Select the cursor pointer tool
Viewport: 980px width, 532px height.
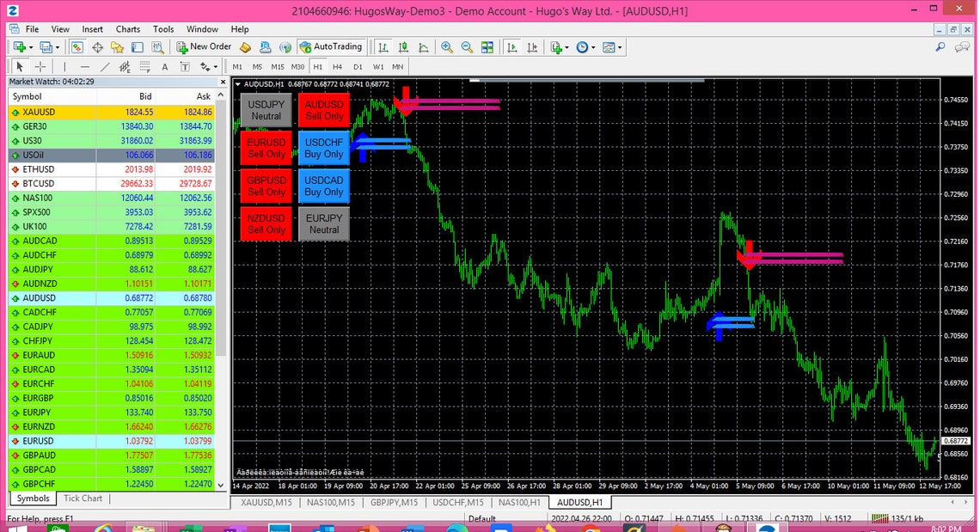(x=19, y=67)
